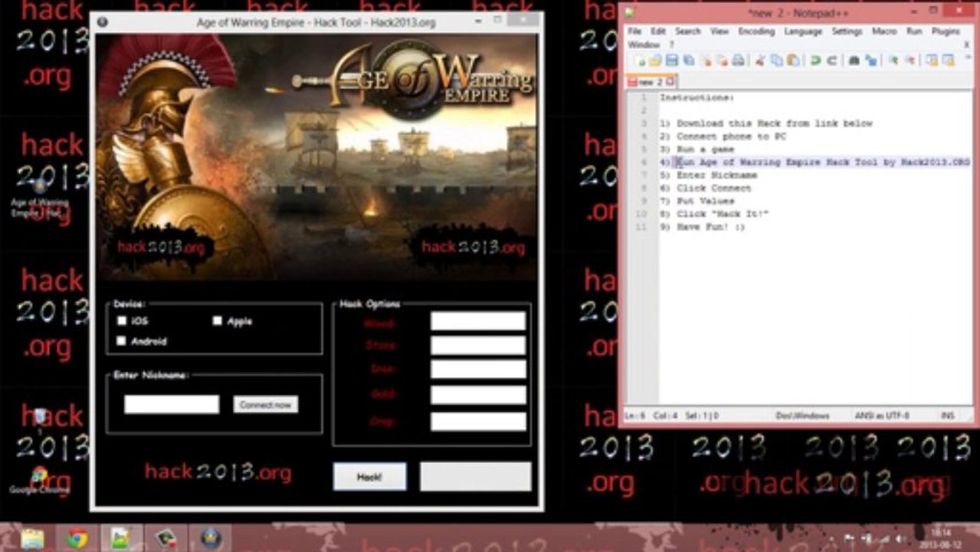Enable the iOS device checkbox
The height and width of the screenshot is (552, 980).
122,321
